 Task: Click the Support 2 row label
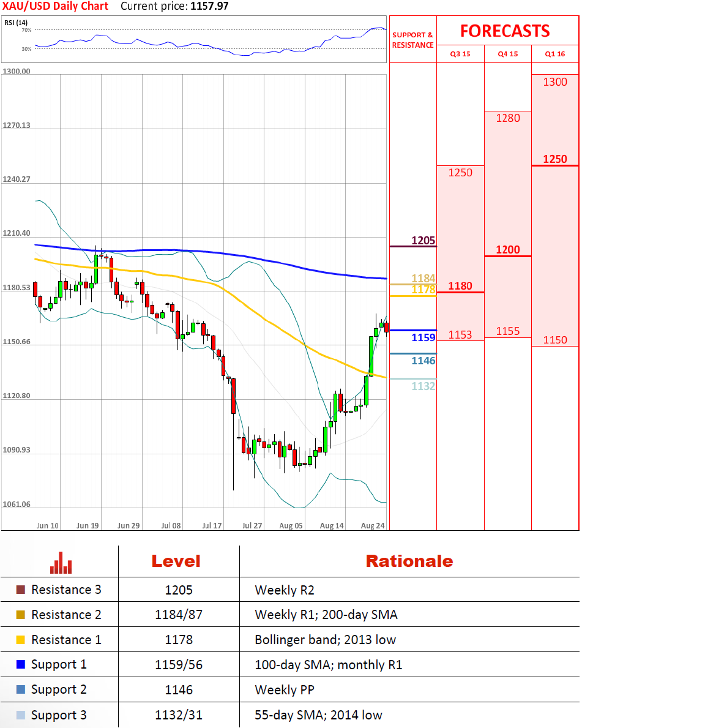[x=59, y=690]
